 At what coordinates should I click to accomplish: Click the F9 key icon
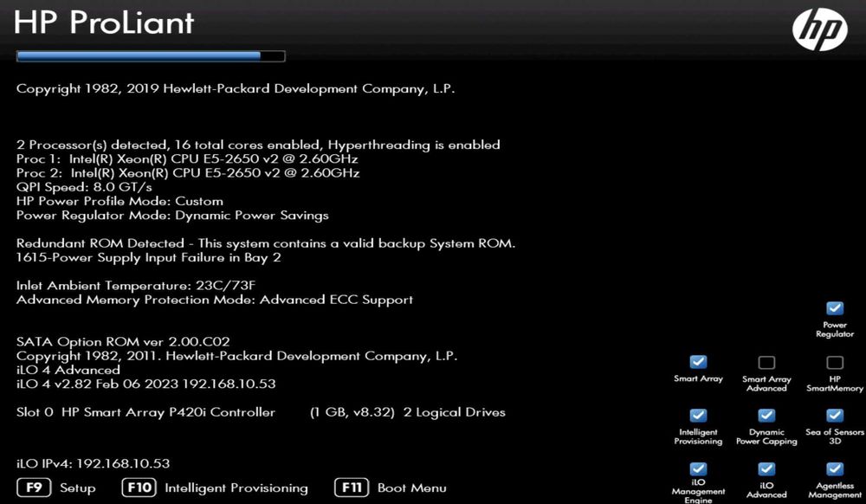(x=34, y=488)
